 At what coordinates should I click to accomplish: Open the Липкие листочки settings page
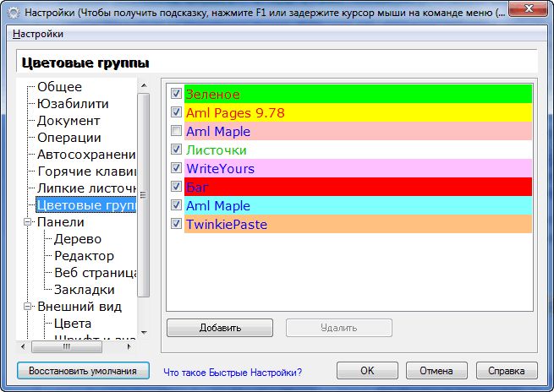pyautogui.click(x=86, y=188)
